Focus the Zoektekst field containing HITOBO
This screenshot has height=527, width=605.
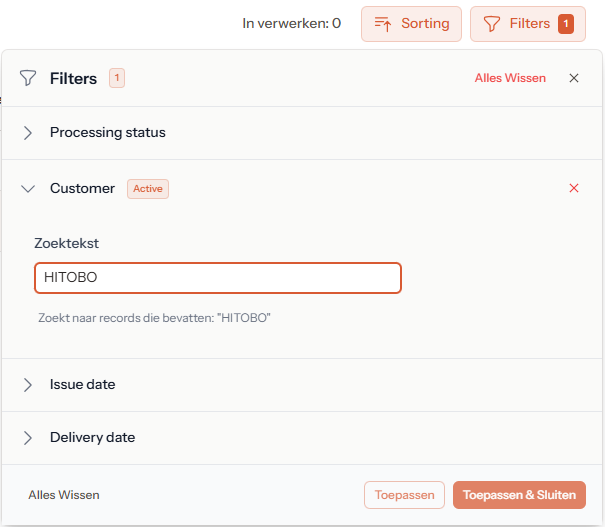218,278
